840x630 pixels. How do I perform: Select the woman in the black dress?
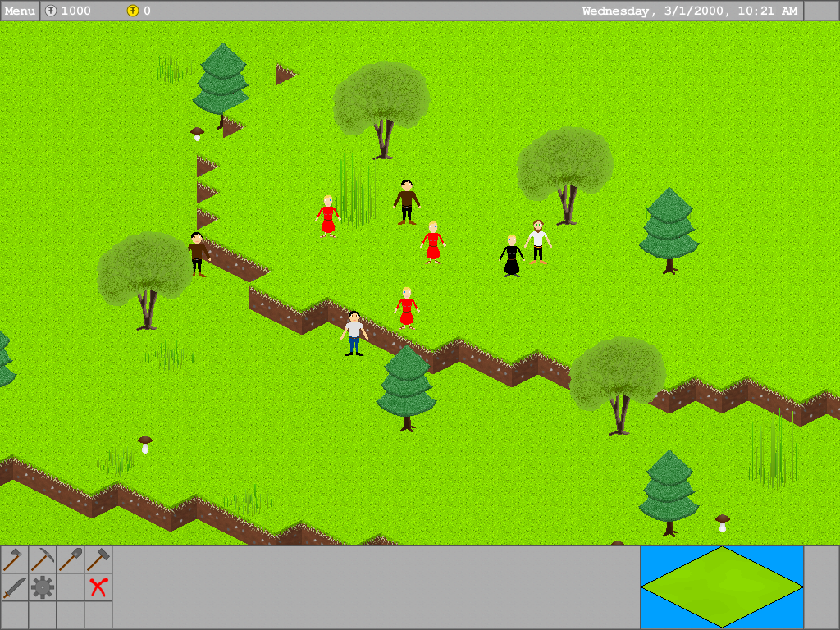tap(512, 256)
